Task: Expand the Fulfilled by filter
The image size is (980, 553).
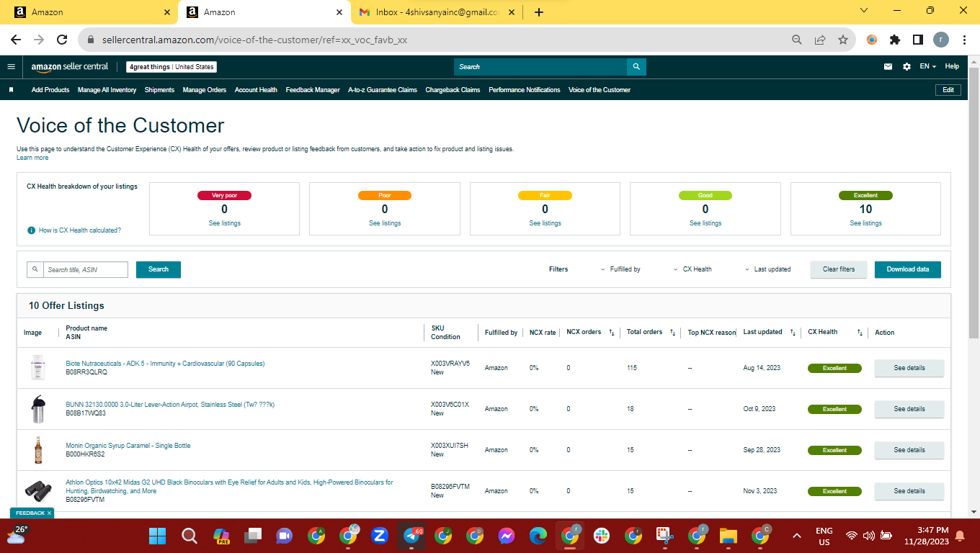Action: coord(620,269)
